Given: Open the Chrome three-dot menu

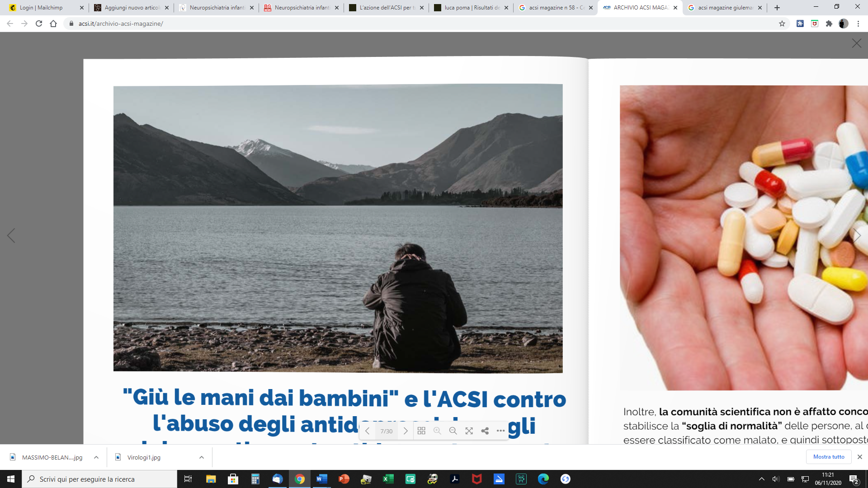Looking at the screenshot, I should [858, 23].
